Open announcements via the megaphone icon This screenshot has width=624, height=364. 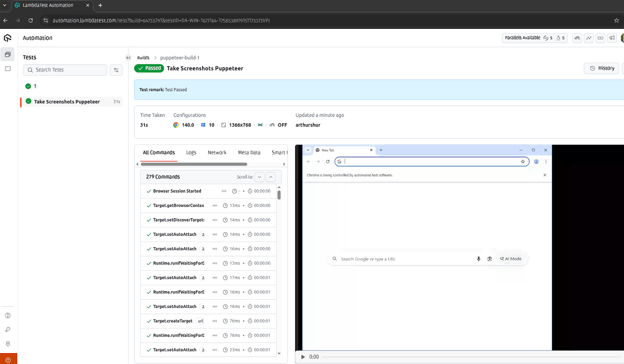coord(612,38)
